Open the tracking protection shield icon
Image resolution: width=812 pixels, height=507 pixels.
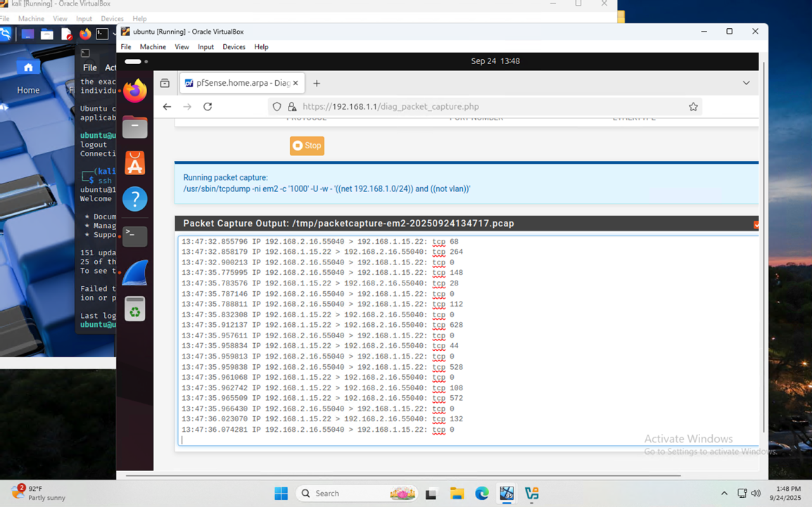click(x=277, y=107)
